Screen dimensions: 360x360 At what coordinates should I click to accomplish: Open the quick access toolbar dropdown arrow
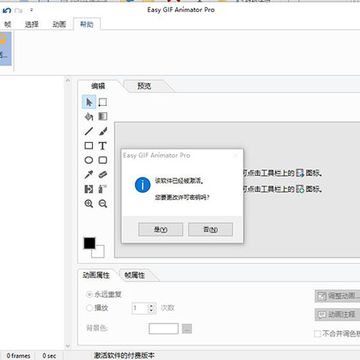pos(31,10)
